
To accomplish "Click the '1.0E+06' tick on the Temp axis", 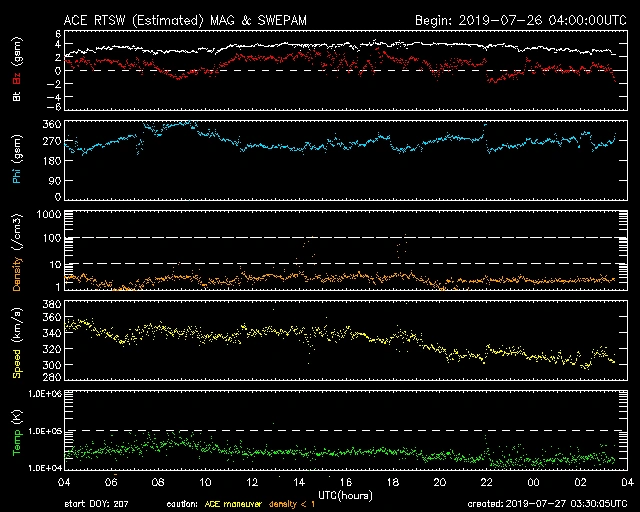I will point(45,394).
